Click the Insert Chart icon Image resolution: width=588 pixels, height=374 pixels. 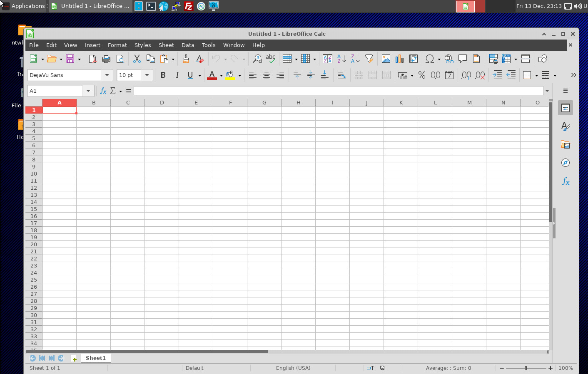[x=399, y=59]
